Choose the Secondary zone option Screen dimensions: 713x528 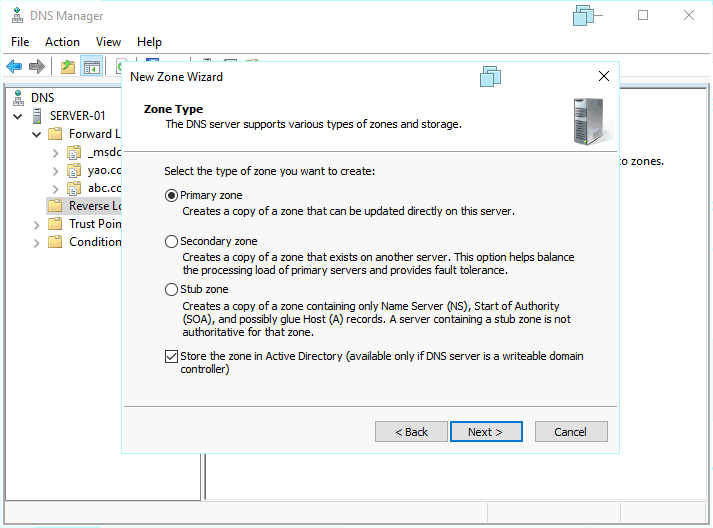171,242
